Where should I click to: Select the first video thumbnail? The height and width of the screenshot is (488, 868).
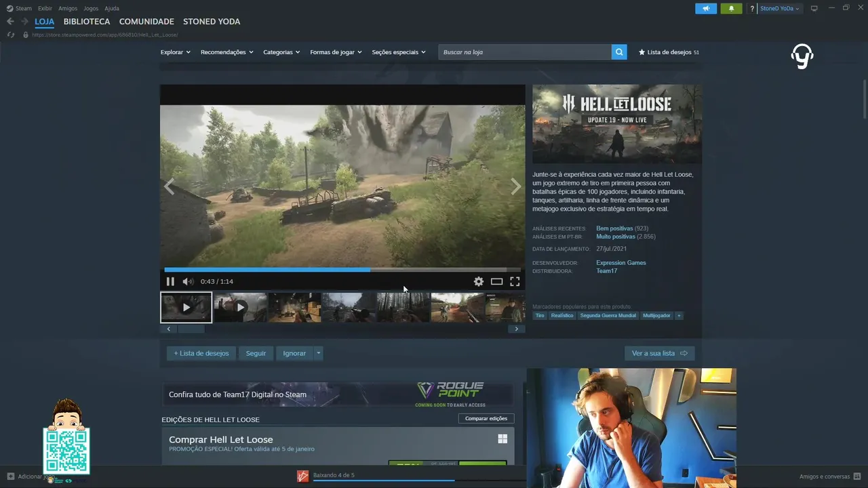(x=186, y=307)
